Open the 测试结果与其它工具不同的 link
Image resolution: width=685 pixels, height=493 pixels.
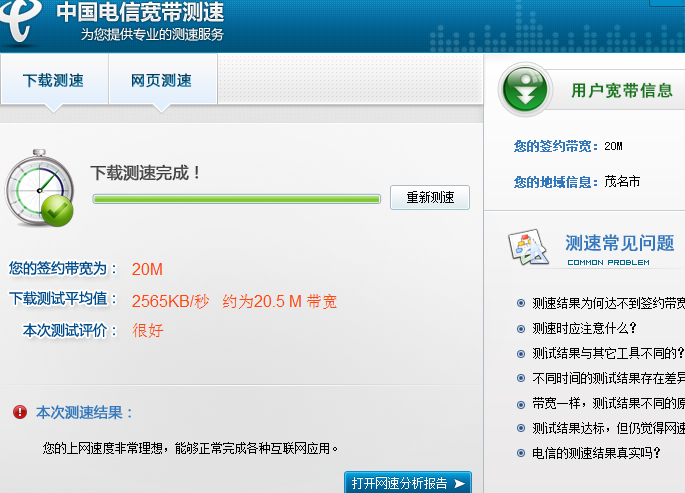tap(607, 353)
